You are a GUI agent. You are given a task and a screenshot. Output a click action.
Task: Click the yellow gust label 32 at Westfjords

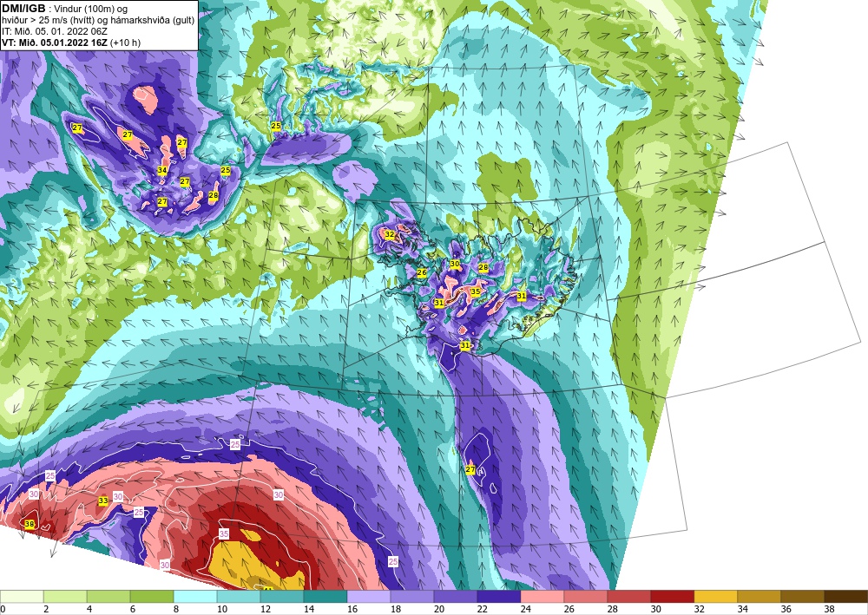tap(390, 234)
